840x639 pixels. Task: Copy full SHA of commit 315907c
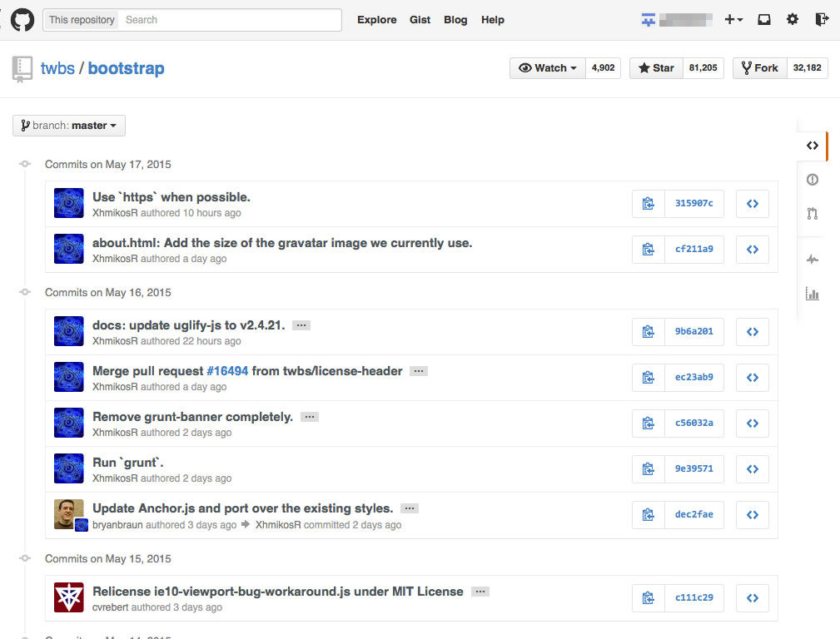[649, 203]
